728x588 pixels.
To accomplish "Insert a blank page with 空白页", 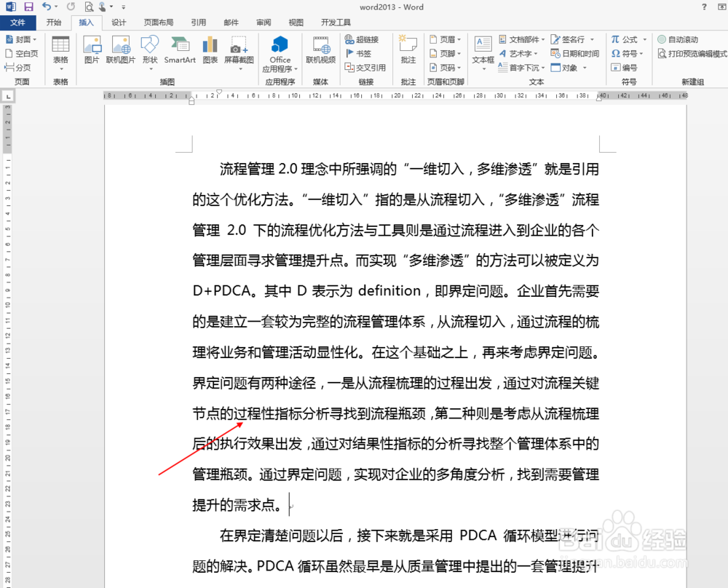I will pyautogui.click(x=21, y=53).
